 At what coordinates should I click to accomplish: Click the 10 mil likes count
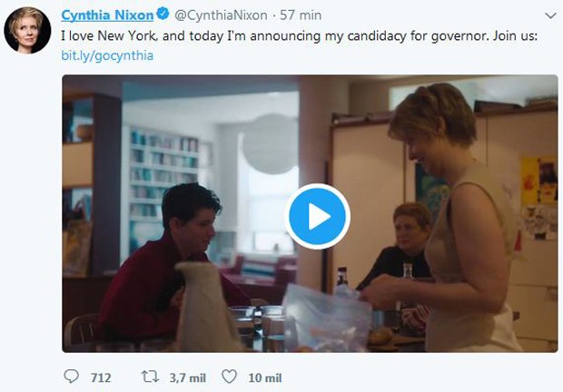tap(265, 377)
